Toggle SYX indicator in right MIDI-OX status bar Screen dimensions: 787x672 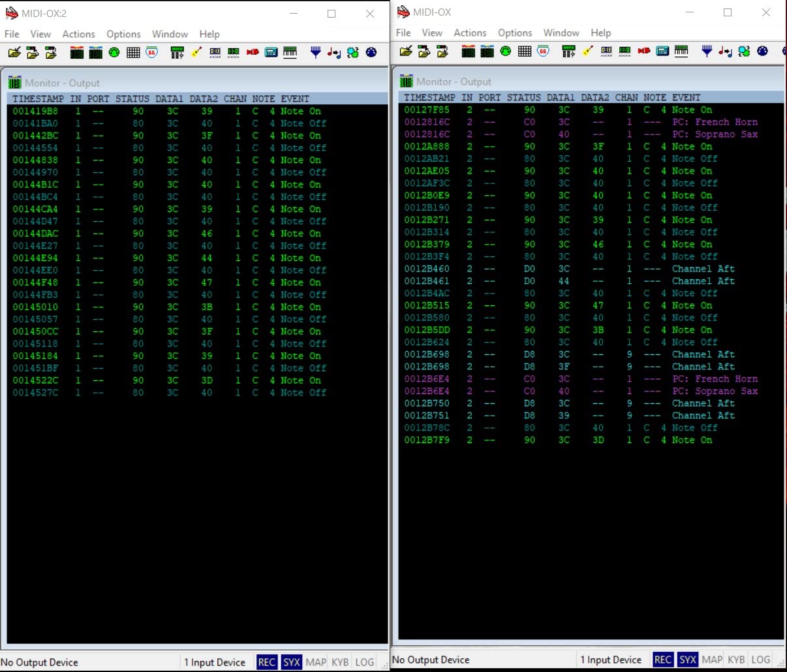(688, 660)
